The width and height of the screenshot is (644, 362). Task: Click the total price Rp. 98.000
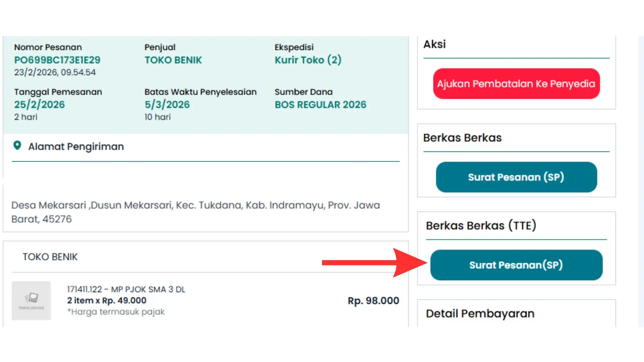[x=373, y=301]
